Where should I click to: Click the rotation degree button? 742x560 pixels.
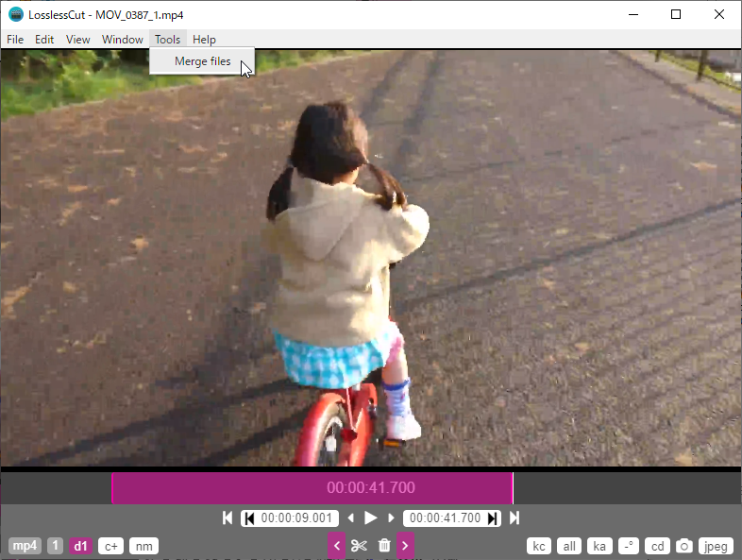point(629,546)
